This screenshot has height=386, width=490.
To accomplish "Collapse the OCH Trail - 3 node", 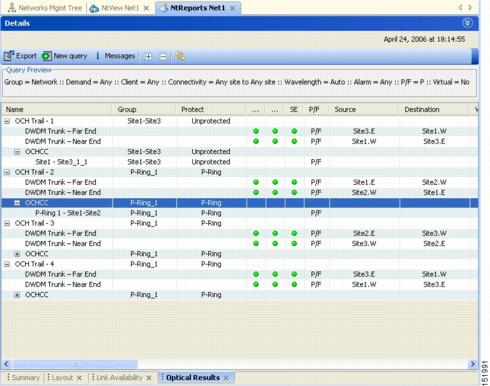I will click(7, 223).
